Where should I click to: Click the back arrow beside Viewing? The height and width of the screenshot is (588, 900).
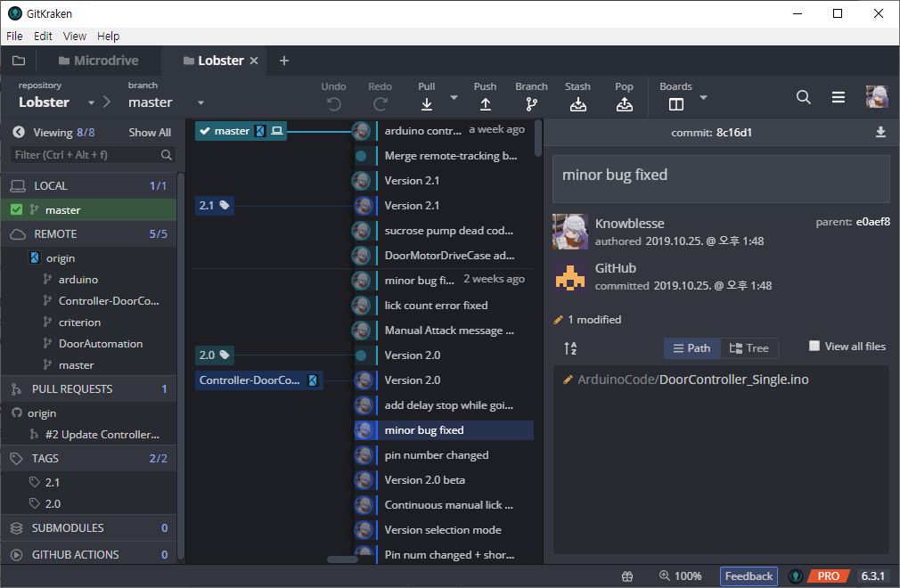[x=19, y=132]
